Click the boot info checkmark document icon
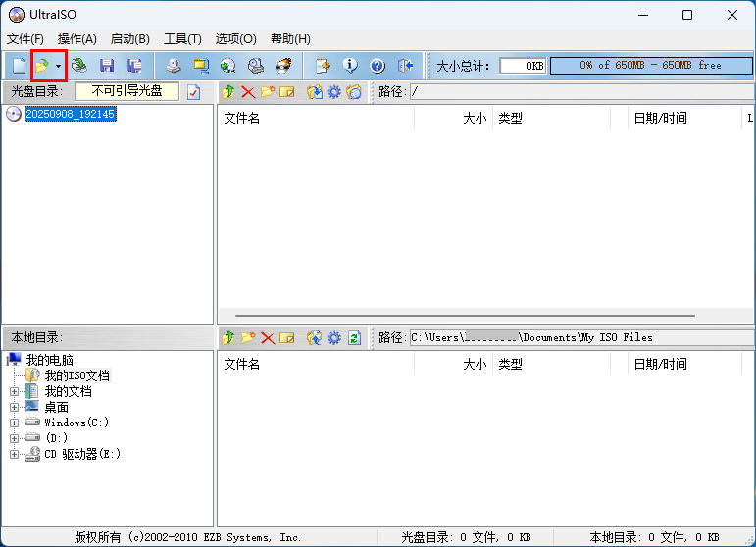 click(x=194, y=92)
